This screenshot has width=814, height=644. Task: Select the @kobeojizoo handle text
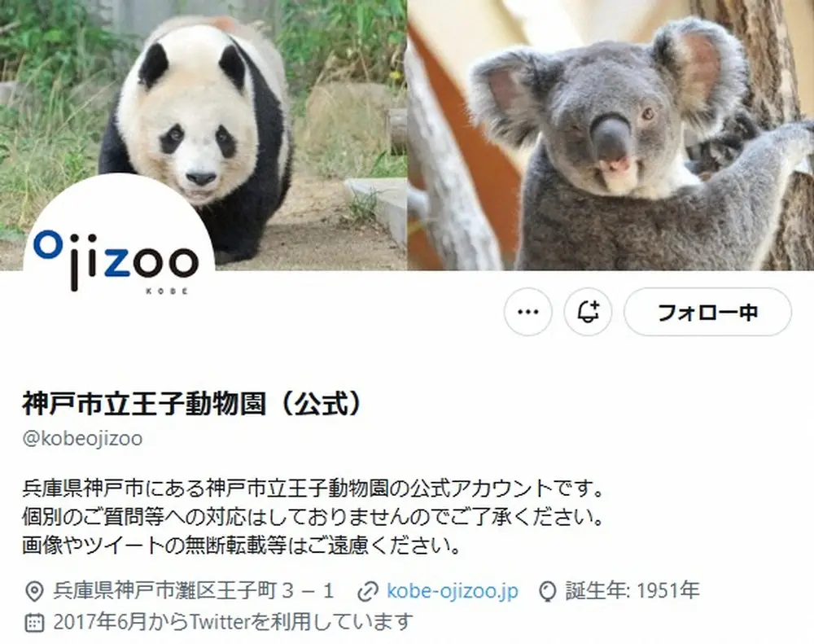pyautogui.click(x=82, y=438)
